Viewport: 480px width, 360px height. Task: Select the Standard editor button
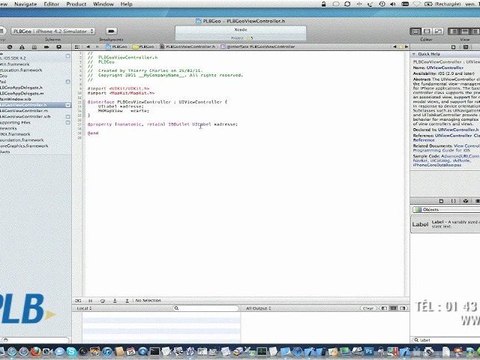(415, 31)
